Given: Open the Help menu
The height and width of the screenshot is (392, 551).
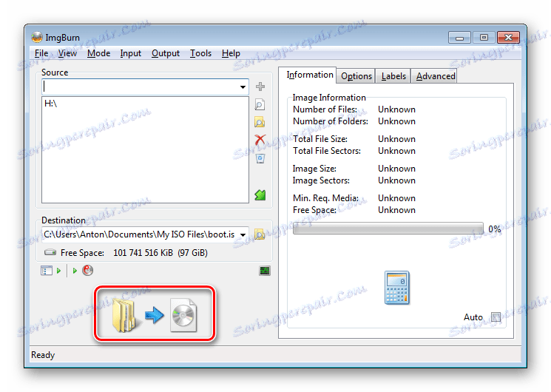Looking at the screenshot, I should pyautogui.click(x=231, y=53).
